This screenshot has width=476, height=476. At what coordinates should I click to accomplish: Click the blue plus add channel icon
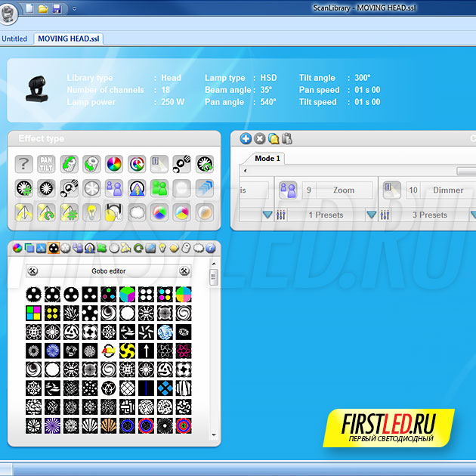pyautogui.click(x=246, y=139)
